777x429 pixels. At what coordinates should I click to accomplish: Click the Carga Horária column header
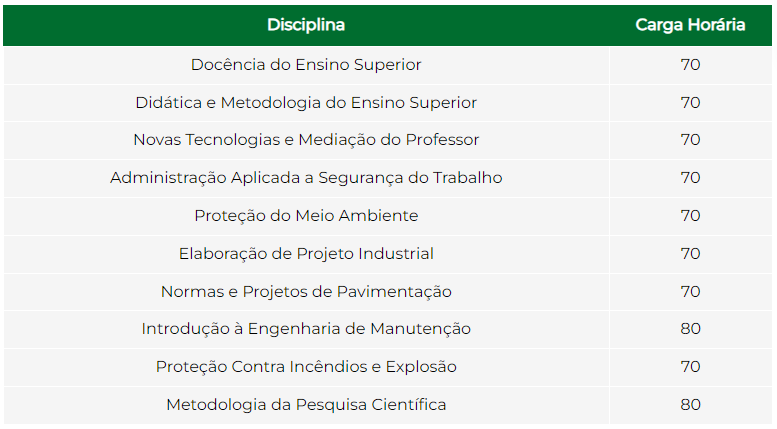pos(690,25)
